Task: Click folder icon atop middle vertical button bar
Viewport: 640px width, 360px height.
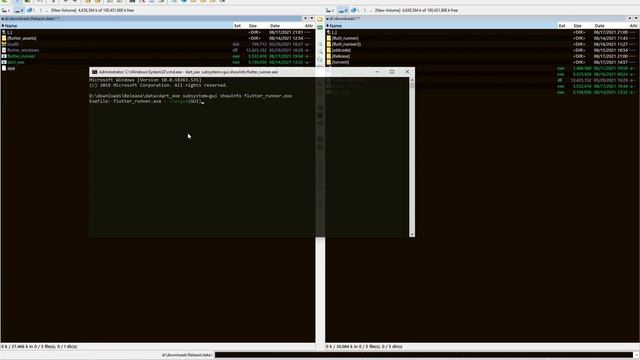Action: pyautogui.click(x=320, y=19)
